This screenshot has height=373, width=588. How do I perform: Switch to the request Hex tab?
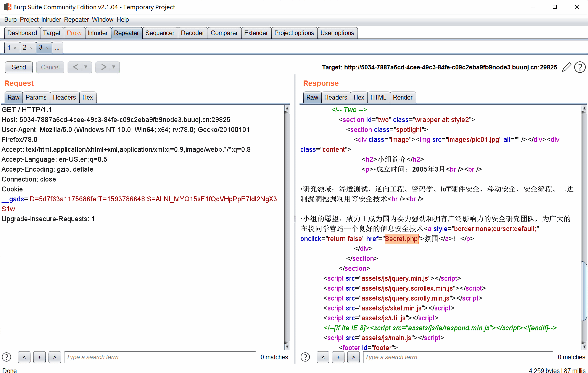tap(88, 97)
